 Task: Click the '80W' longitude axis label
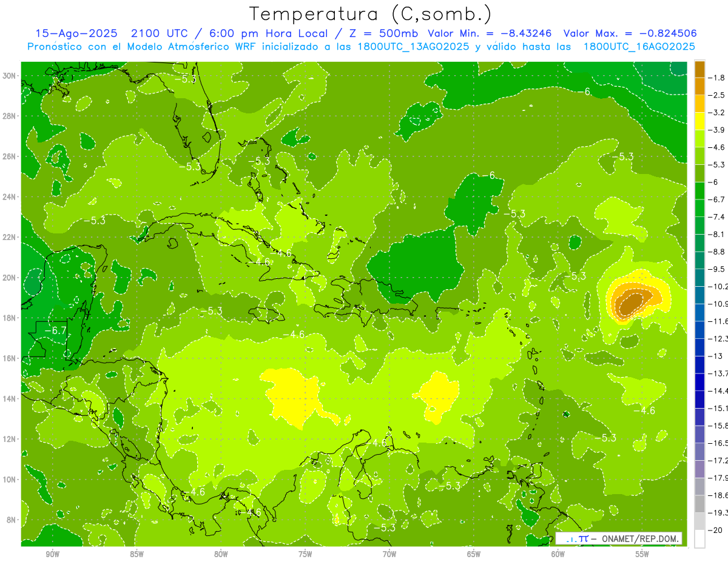point(221,554)
